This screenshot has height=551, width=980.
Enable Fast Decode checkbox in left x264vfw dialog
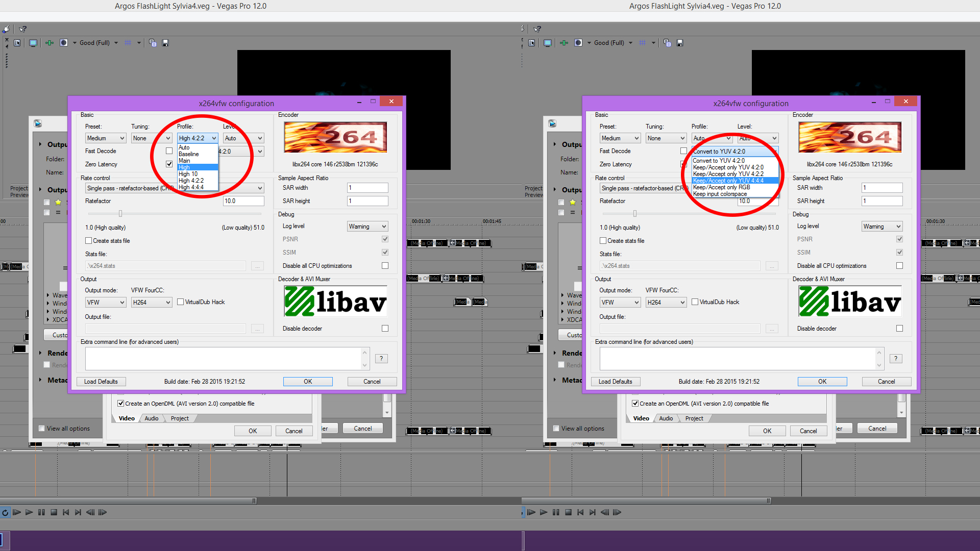pos(169,151)
